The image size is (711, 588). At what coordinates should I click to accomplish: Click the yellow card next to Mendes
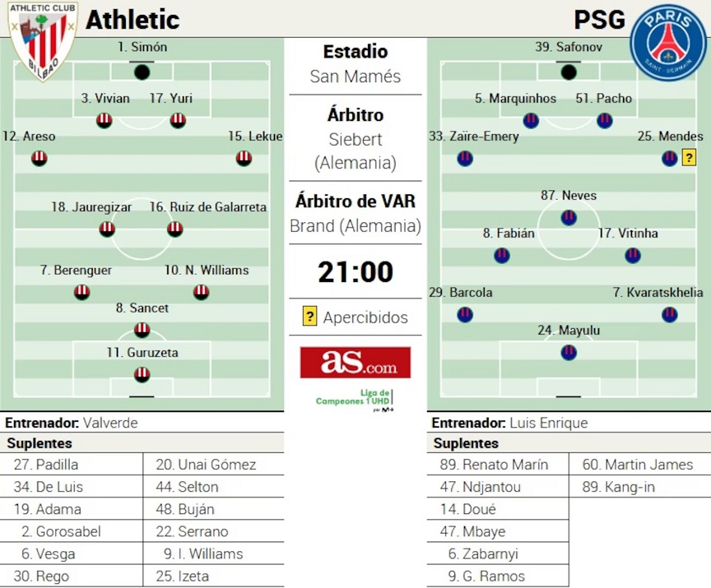click(689, 158)
